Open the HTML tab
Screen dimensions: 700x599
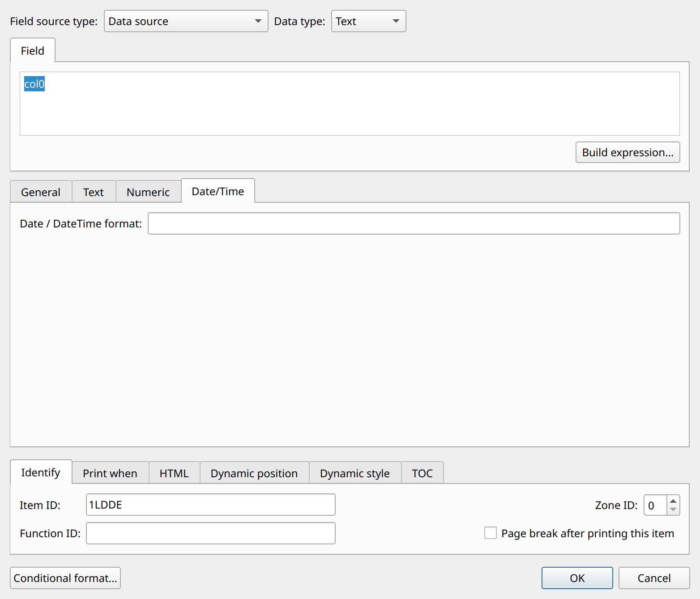[174, 473]
